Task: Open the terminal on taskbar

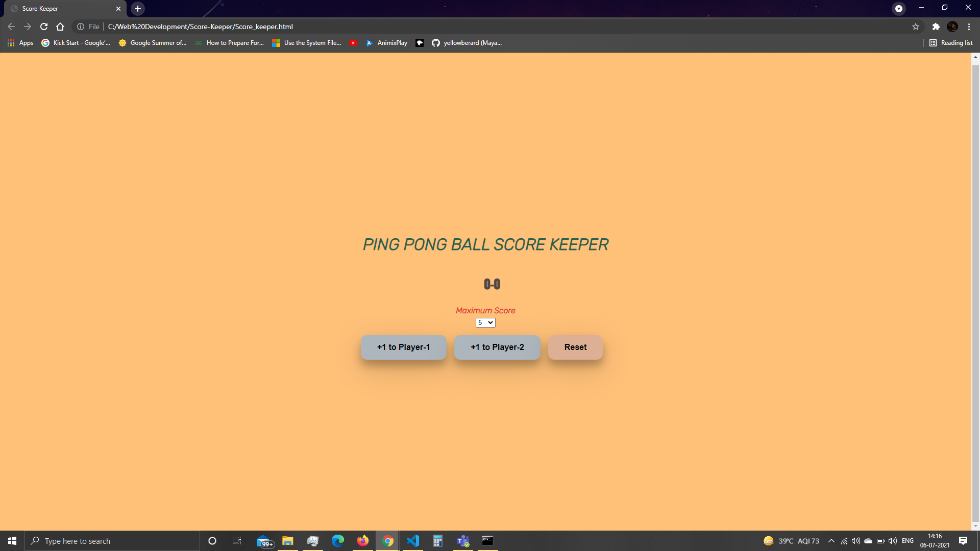Action: 487,541
